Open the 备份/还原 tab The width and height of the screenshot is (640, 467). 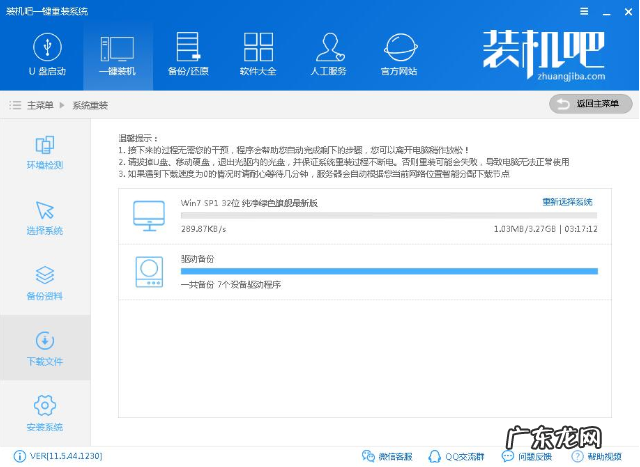188,55
